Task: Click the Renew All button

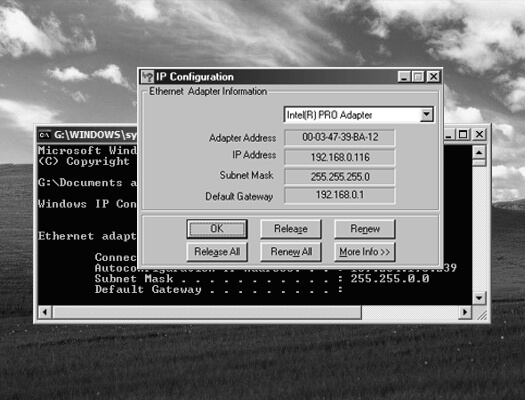Action: click(x=291, y=252)
